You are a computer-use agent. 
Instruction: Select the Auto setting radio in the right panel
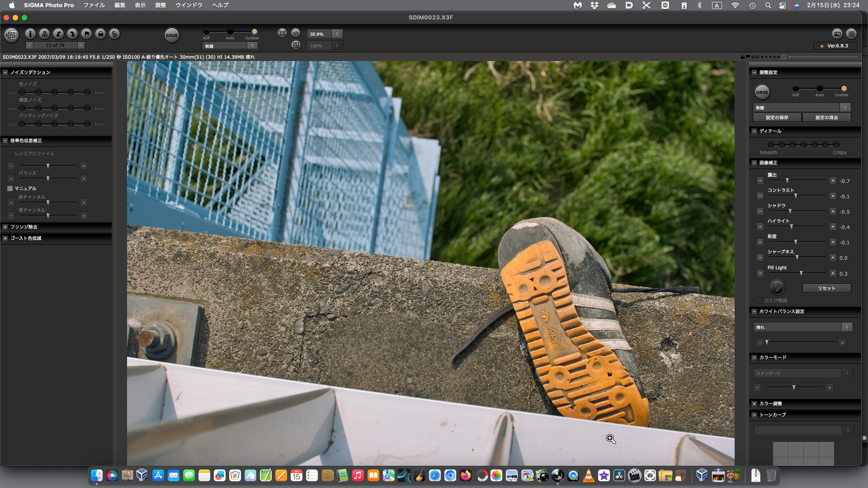(820, 89)
